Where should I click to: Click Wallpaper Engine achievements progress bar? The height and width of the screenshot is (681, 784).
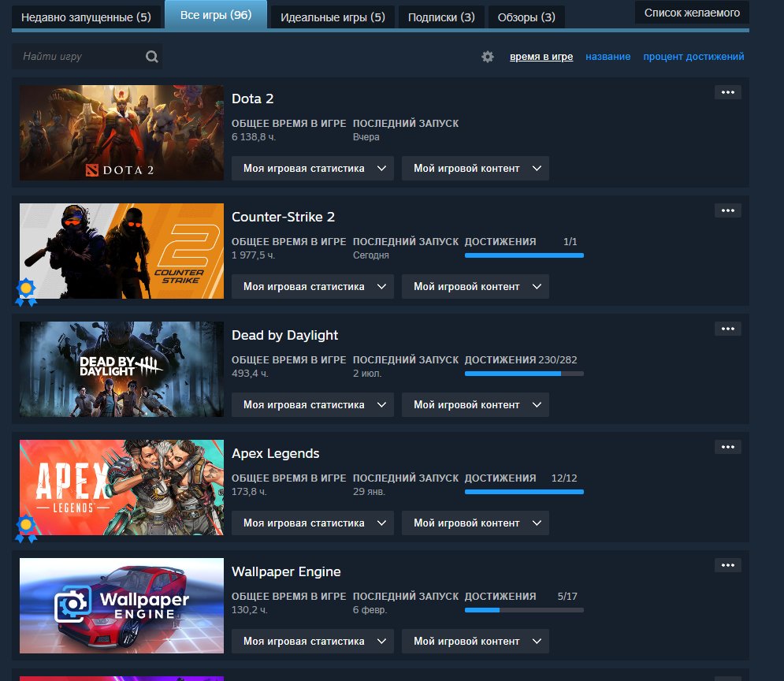point(524,610)
